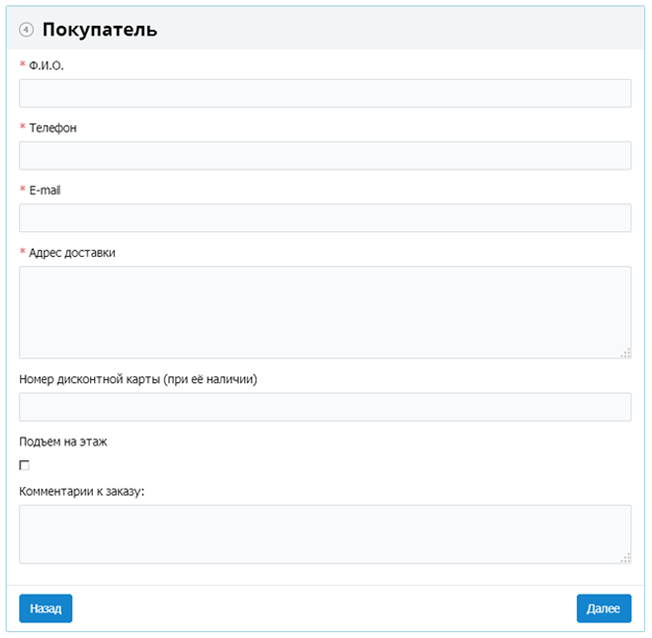
Task: Focus the Телефон input field
Action: point(325,156)
